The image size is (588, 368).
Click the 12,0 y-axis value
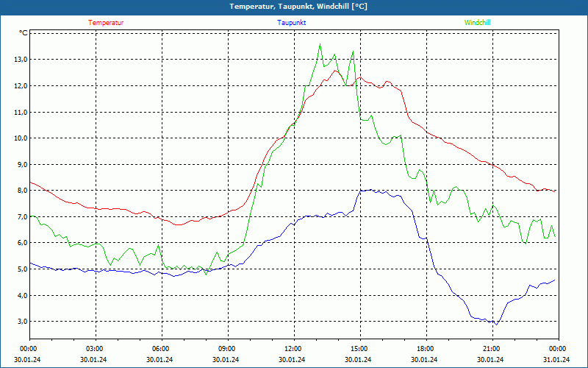tap(21, 85)
